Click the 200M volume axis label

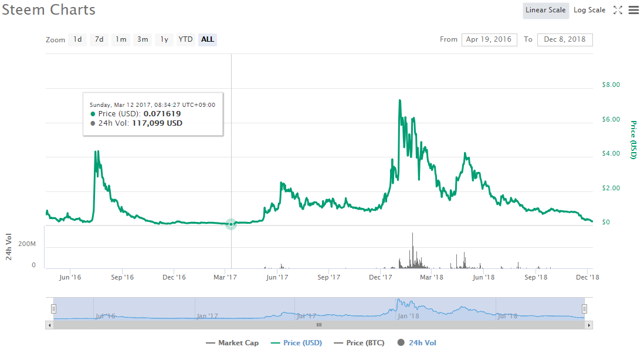pos(27,244)
